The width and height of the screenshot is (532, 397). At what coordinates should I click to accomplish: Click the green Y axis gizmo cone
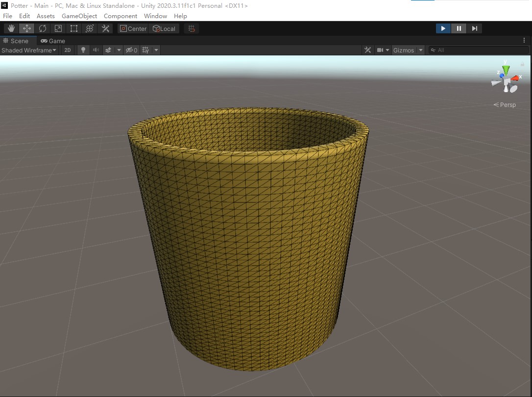pyautogui.click(x=506, y=70)
